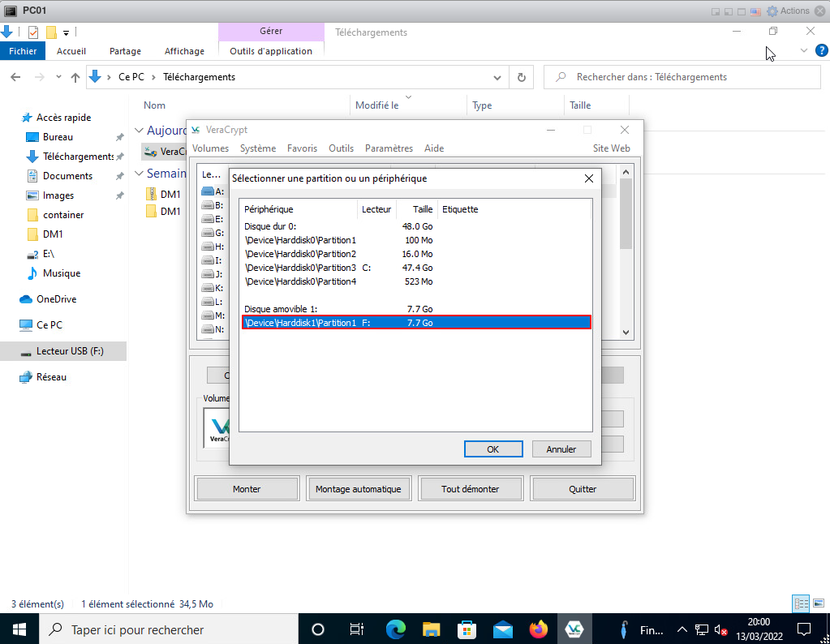This screenshot has width=830, height=644.
Task: Click the Taille column header in dialog
Action: 422,209
